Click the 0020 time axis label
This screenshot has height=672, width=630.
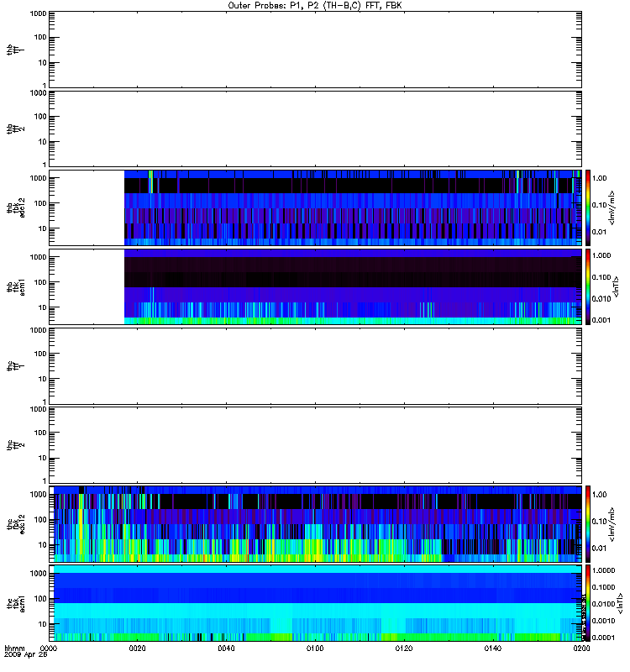point(137,648)
